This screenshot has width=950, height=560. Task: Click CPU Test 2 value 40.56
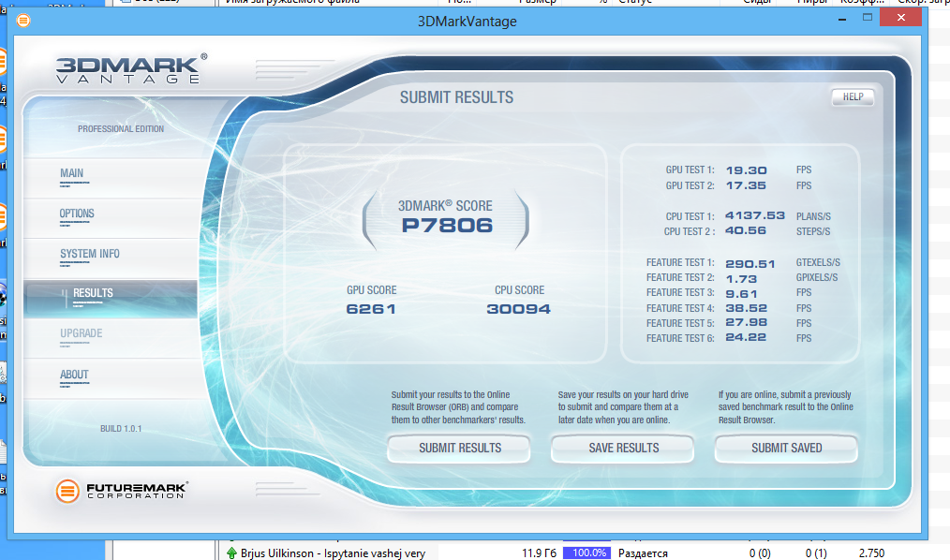click(746, 230)
